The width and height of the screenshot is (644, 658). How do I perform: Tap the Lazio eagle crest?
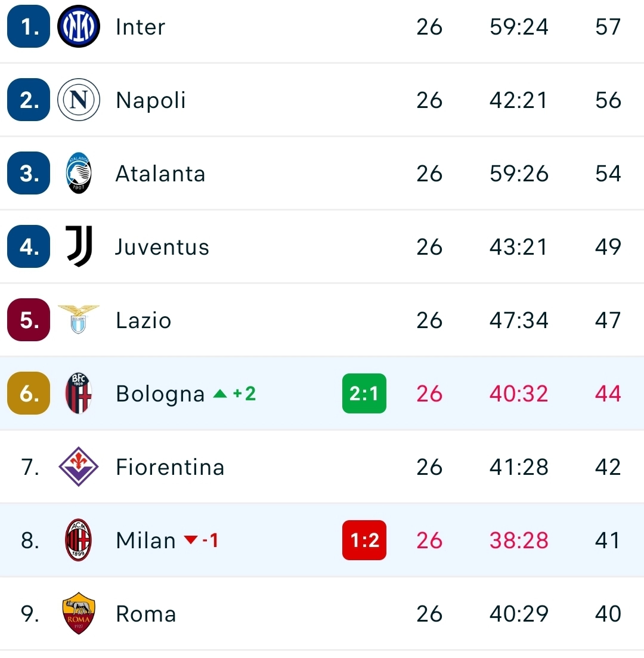click(78, 319)
